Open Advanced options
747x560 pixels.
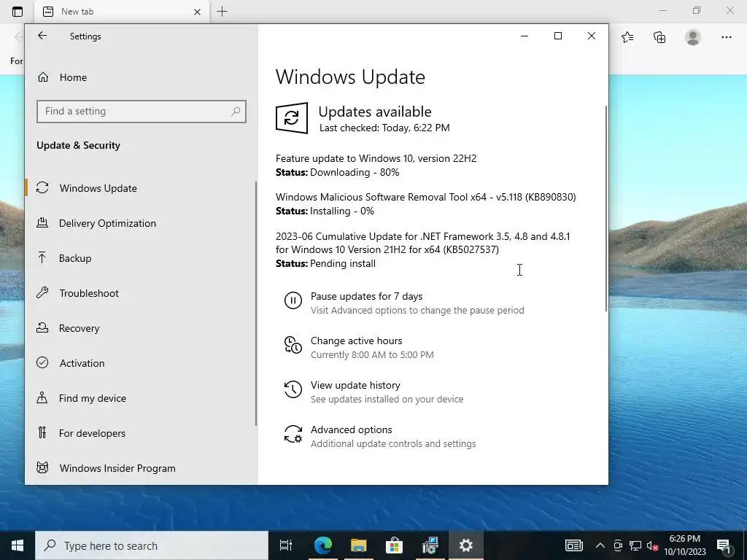(351, 429)
